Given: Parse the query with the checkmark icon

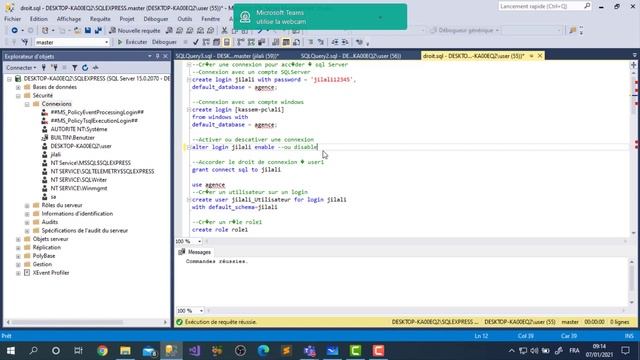Looking at the screenshot, I should pyautogui.click(x=196, y=42).
